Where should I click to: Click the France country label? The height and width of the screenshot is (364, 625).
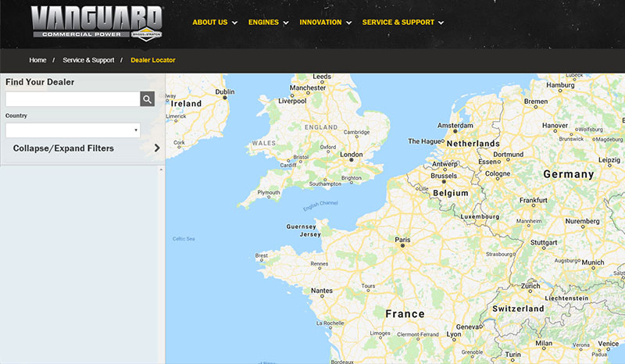click(x=405, y=314)
